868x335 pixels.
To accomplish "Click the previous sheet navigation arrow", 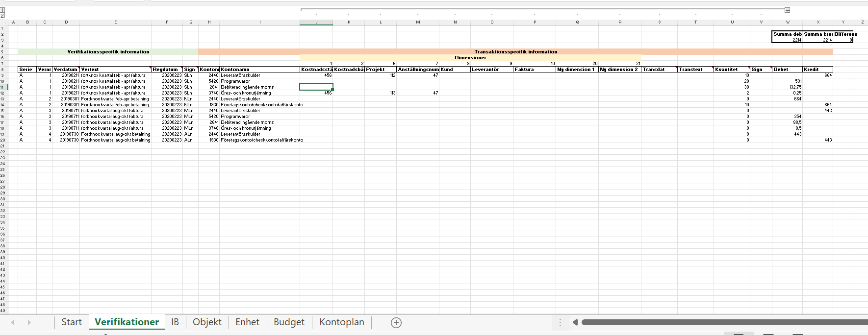I will tap(13, 322).
